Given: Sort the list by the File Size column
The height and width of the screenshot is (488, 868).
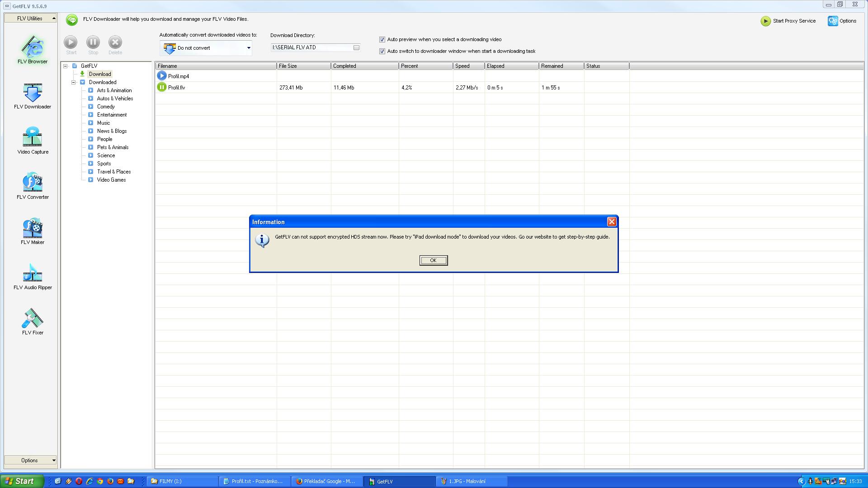Looking at the screenshot, I should (304, 66).
